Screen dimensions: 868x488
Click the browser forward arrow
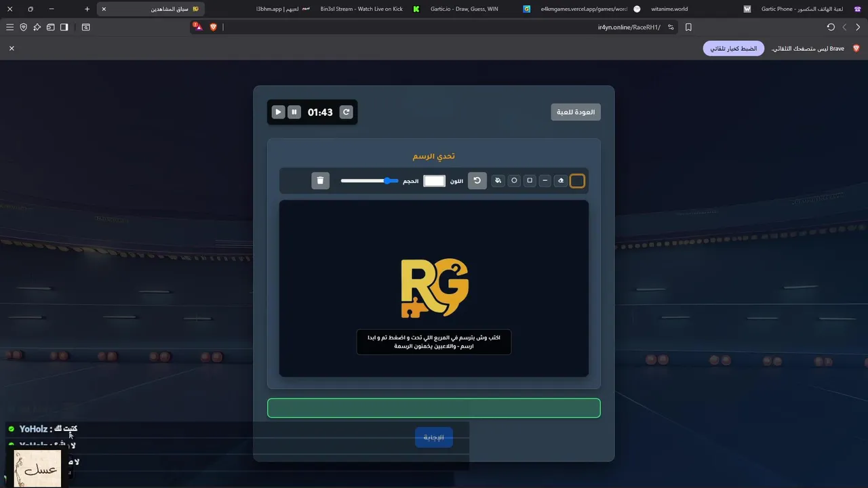pos(858,27)
